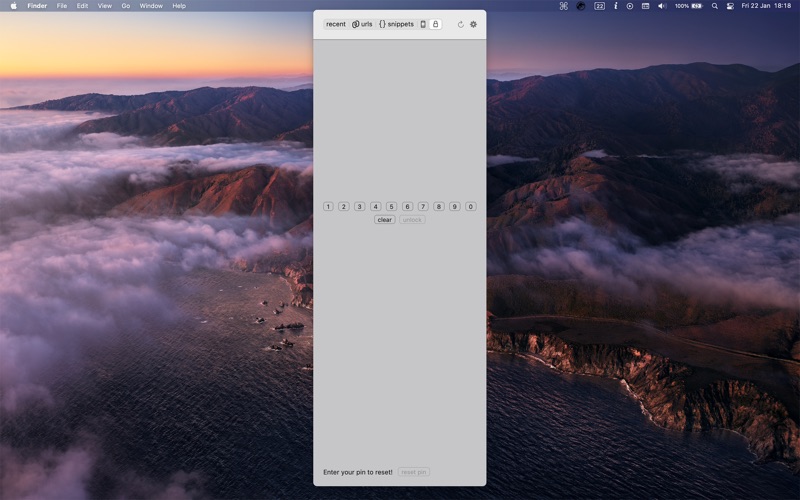Open the Finder menu

(x=37, y=6)
